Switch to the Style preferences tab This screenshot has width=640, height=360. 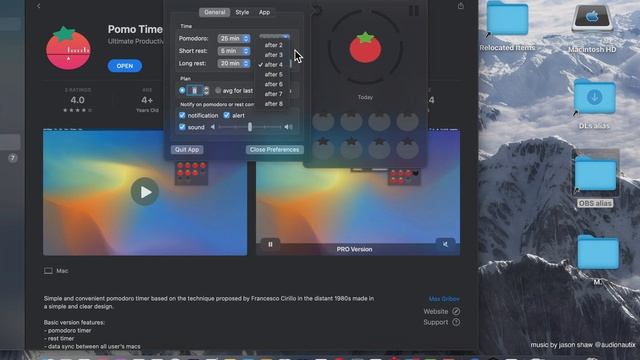click(x=242, y=12)
